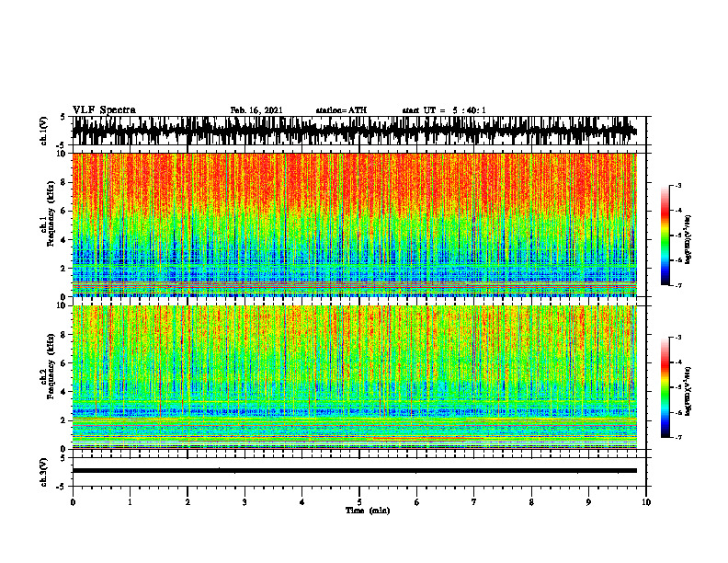728x563 pixels.
Task: Click the 'start UT = 5:40:1' text
Action: pos(444,110)
